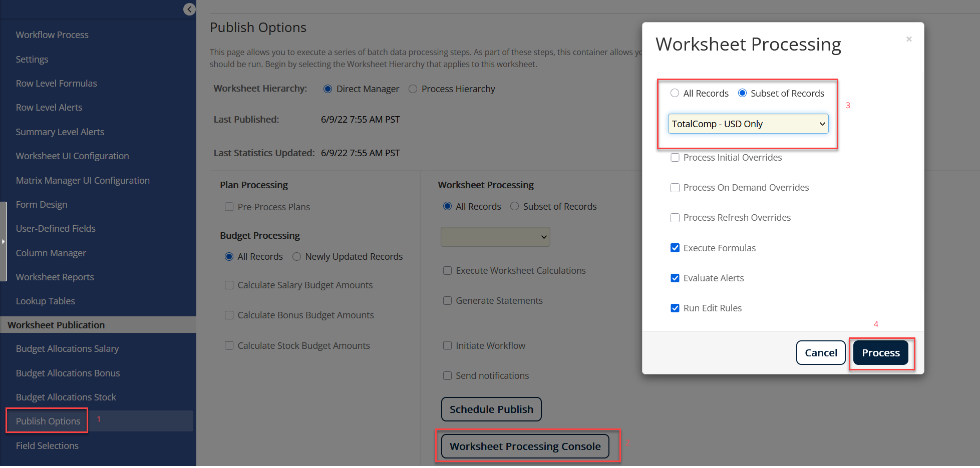
Task: Click the Cancel button
Action: click(821, 353)
